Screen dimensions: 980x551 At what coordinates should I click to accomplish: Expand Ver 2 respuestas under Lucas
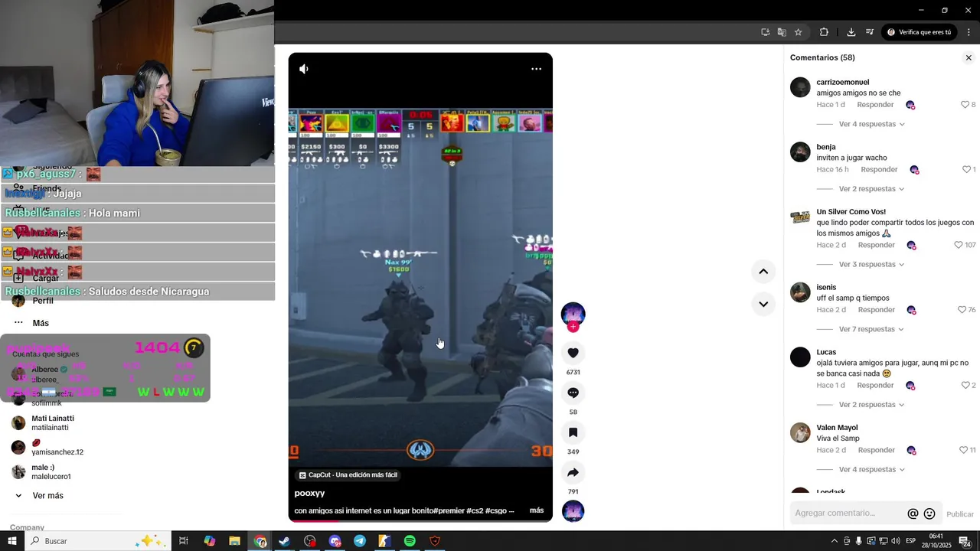click(871, 404)
